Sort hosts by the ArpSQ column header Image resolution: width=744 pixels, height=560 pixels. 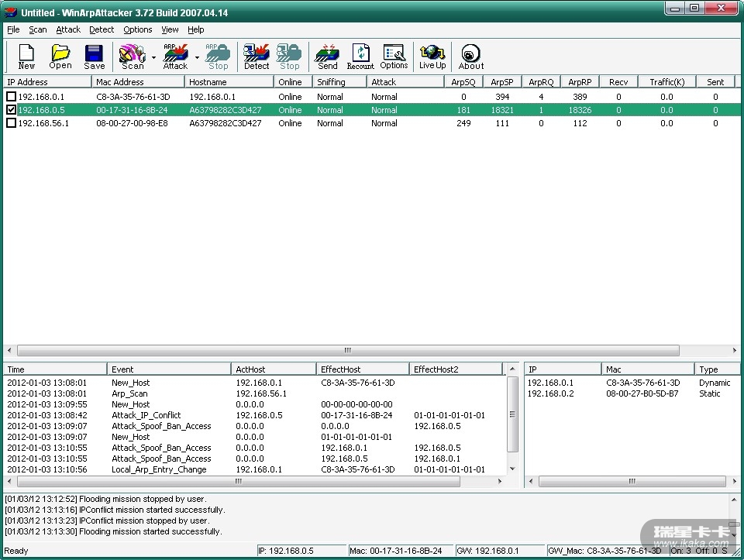[x=463, y=82]
